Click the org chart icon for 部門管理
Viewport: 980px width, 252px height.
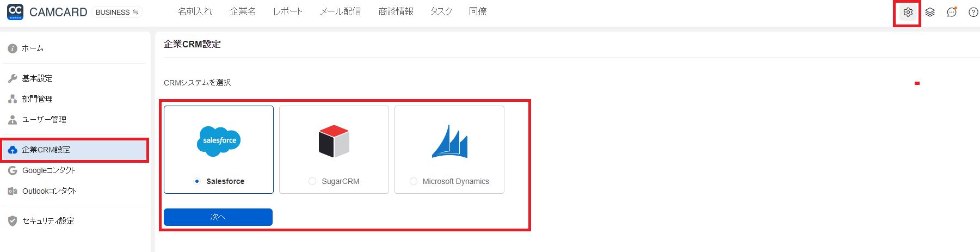[x=13, y=99]
